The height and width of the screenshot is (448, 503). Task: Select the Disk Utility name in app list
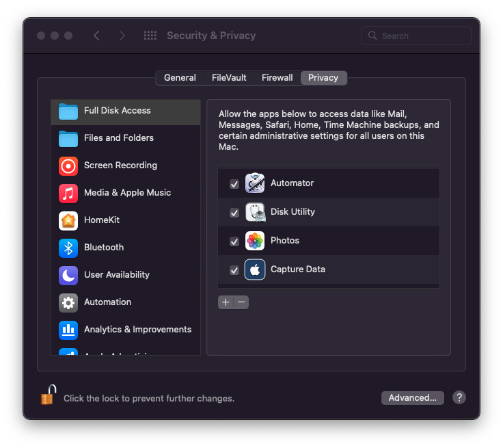point(293,212)
